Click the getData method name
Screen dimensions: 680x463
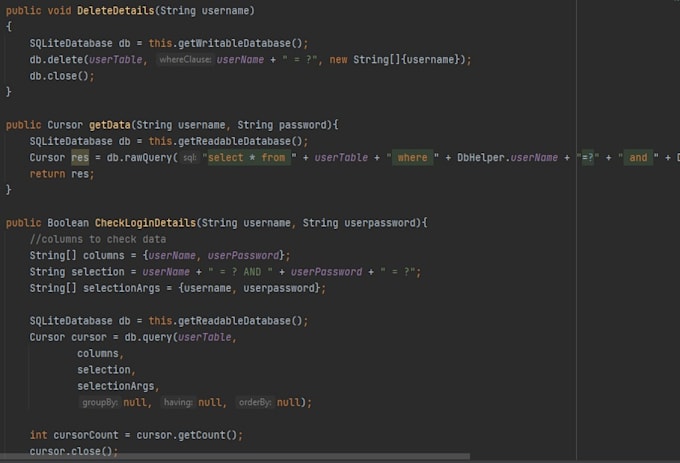pyautogui.click(x=110, y=125)
